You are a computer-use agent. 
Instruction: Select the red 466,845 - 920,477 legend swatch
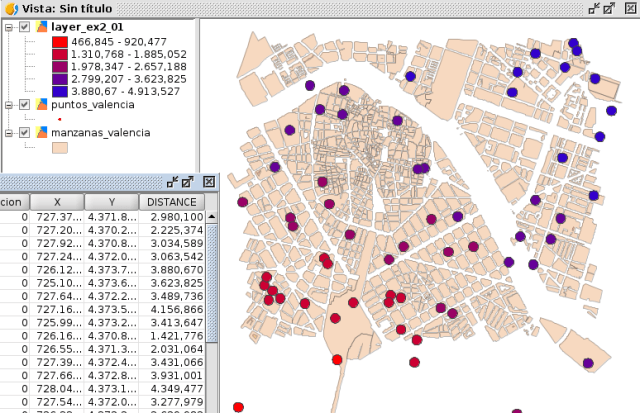[59, 43]
